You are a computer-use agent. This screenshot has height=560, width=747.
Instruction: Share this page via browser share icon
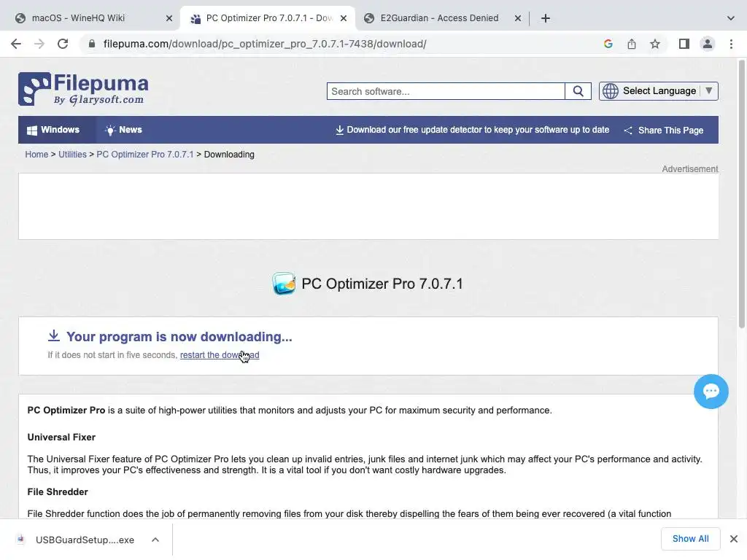(x=631, y=44)
